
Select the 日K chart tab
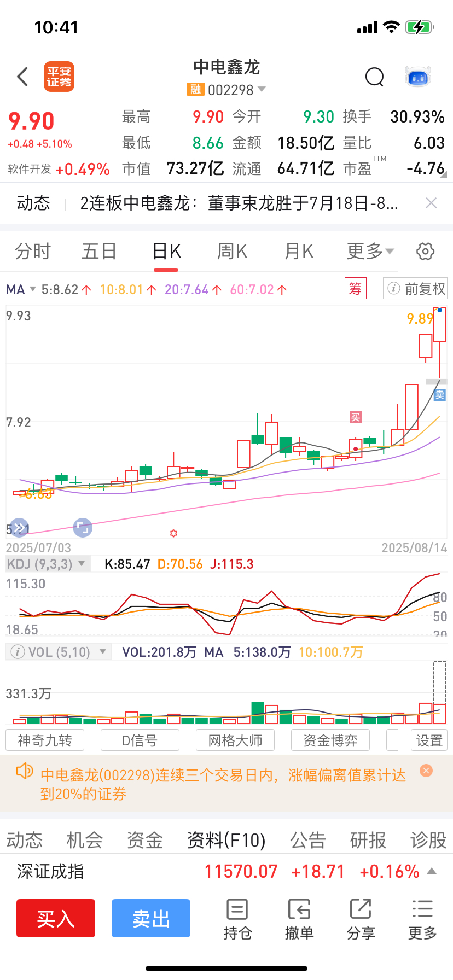[166, 252]
